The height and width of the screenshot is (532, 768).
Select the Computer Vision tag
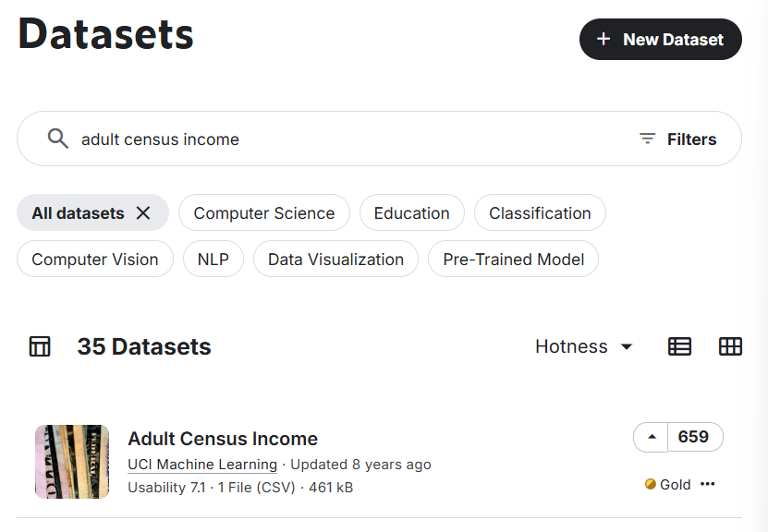pyautogui.click(x=94, y=260)
